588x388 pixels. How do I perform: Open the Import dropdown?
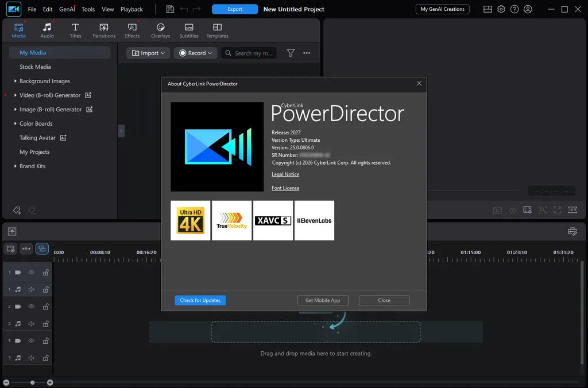(x=148, y=53)
